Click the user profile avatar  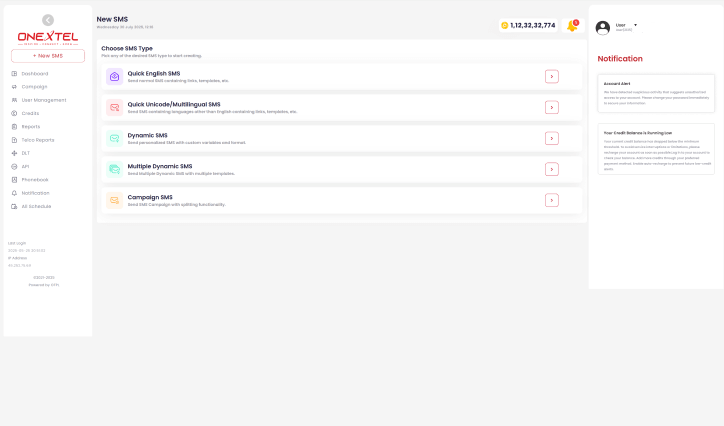click(603, 28)
